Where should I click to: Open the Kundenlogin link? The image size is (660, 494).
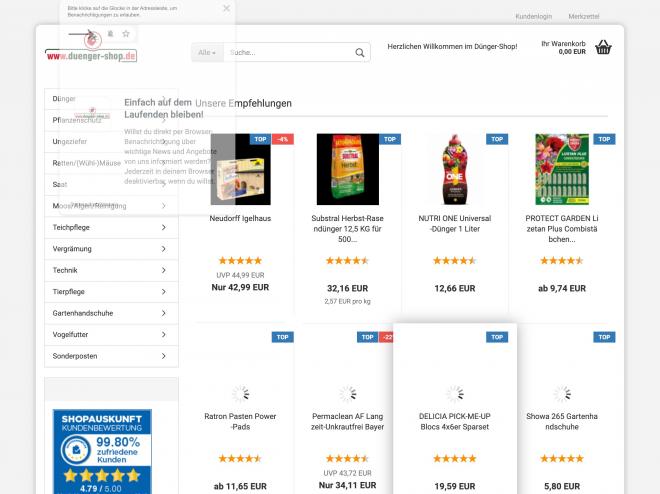click(x=533, y=16)
